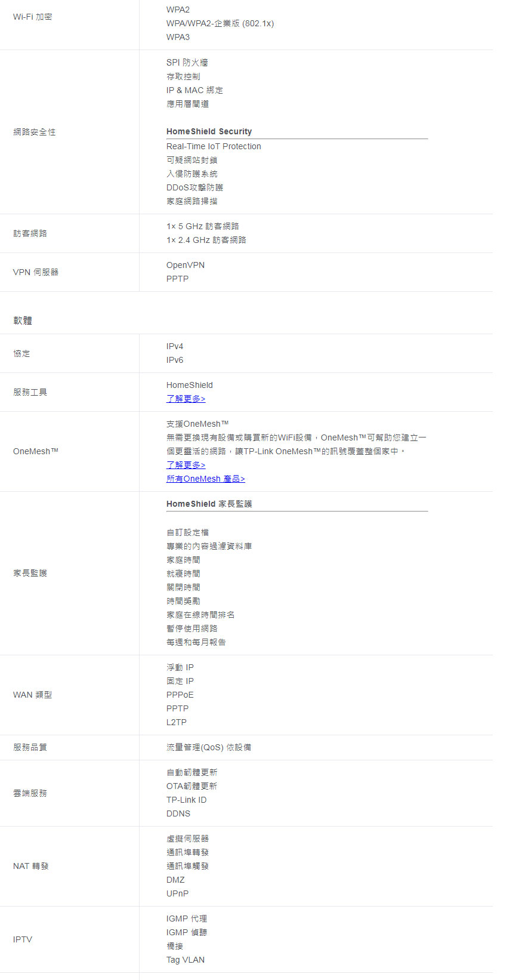Click the VPN 伺服器 row label

[x=36, y=272]
